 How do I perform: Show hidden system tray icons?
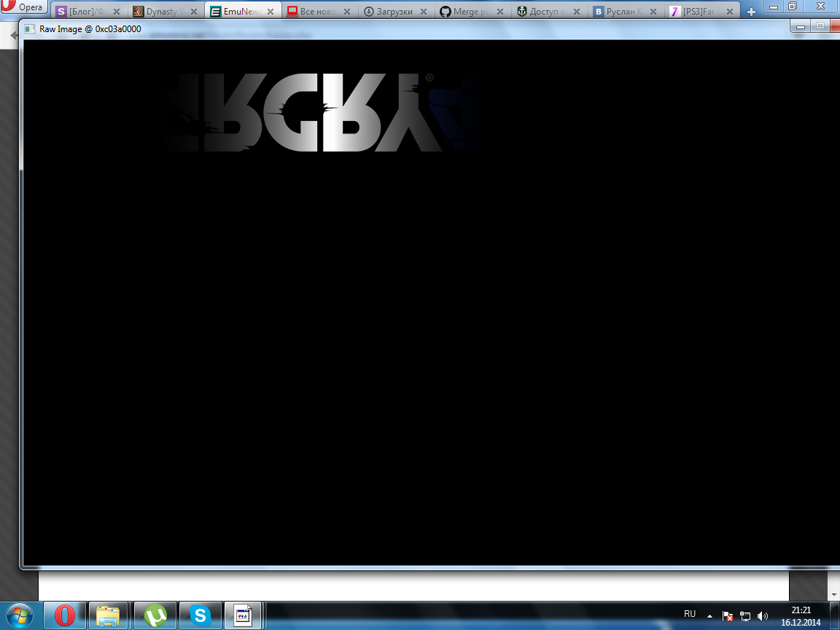(x=709, y=615)
